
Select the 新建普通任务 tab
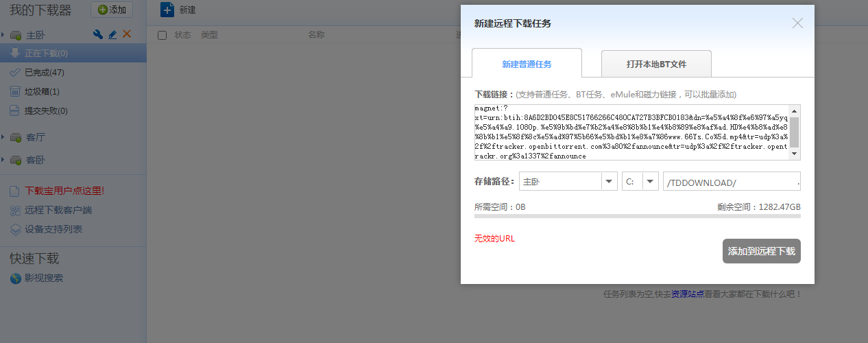point(527,64)
